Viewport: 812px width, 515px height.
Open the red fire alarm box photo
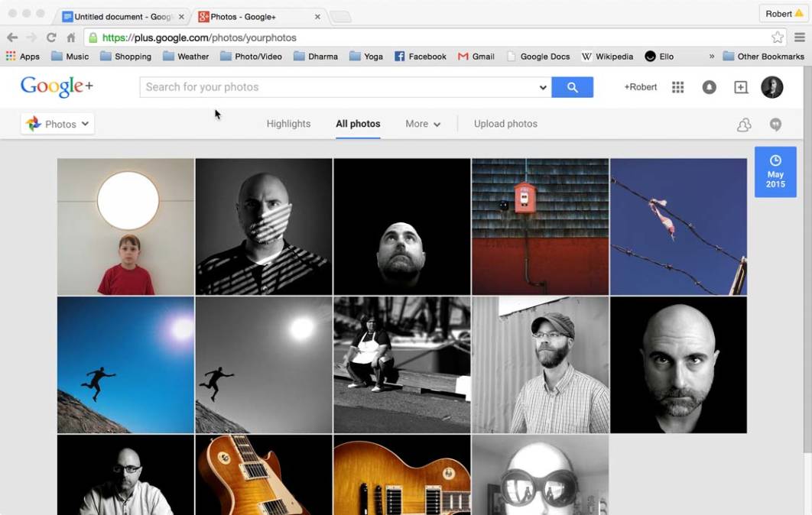540,226
